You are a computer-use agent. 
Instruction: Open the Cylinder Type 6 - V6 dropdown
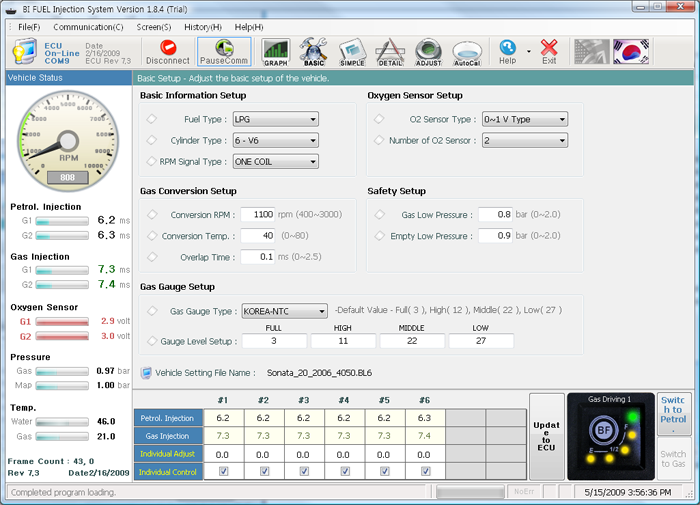tap(275, 141)
